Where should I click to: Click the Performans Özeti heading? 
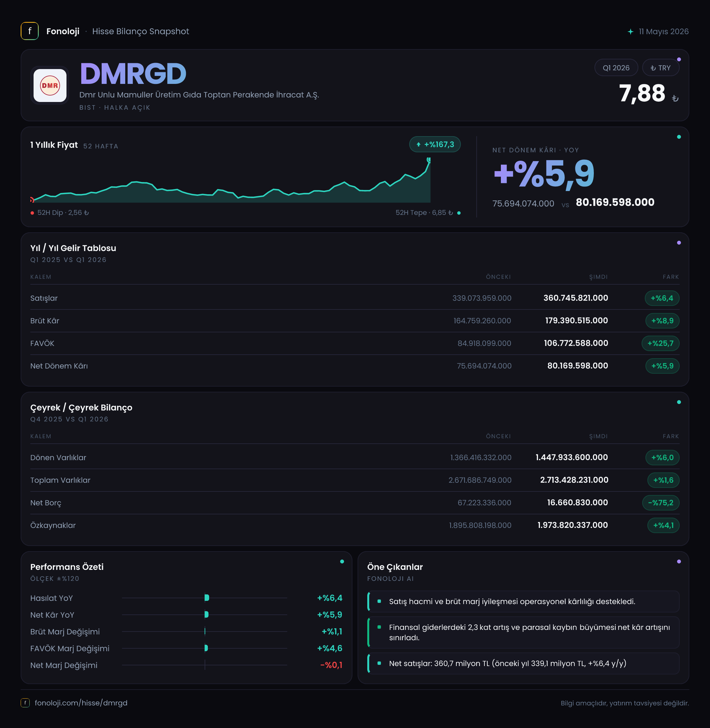[67, 567]
